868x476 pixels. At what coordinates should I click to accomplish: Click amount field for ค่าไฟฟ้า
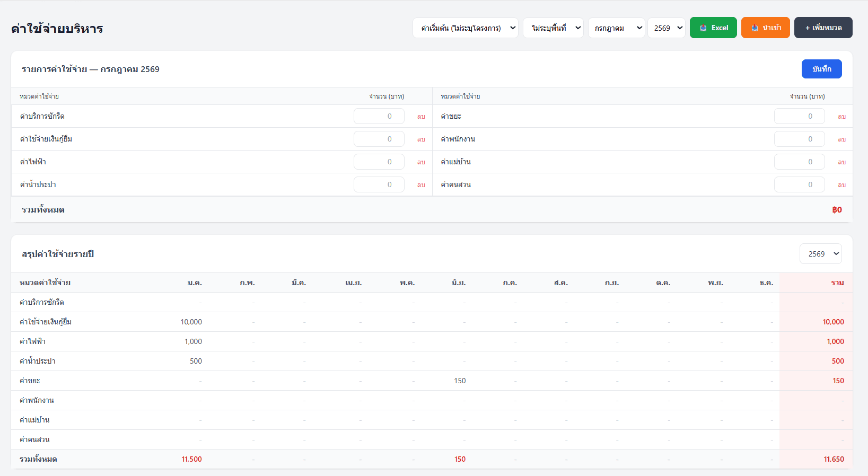click(x=379, y=162)
